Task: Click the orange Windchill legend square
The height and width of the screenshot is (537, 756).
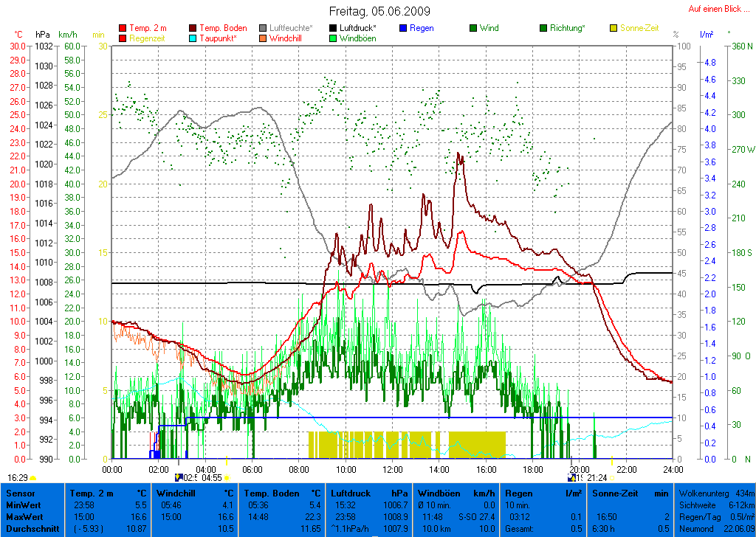Action: pos(264,38)
